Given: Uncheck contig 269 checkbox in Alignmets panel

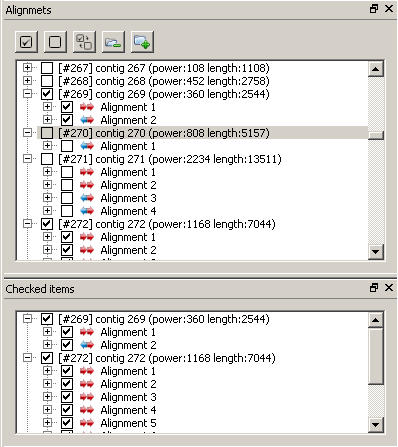Looking at the screenshot, I should 47,94.
